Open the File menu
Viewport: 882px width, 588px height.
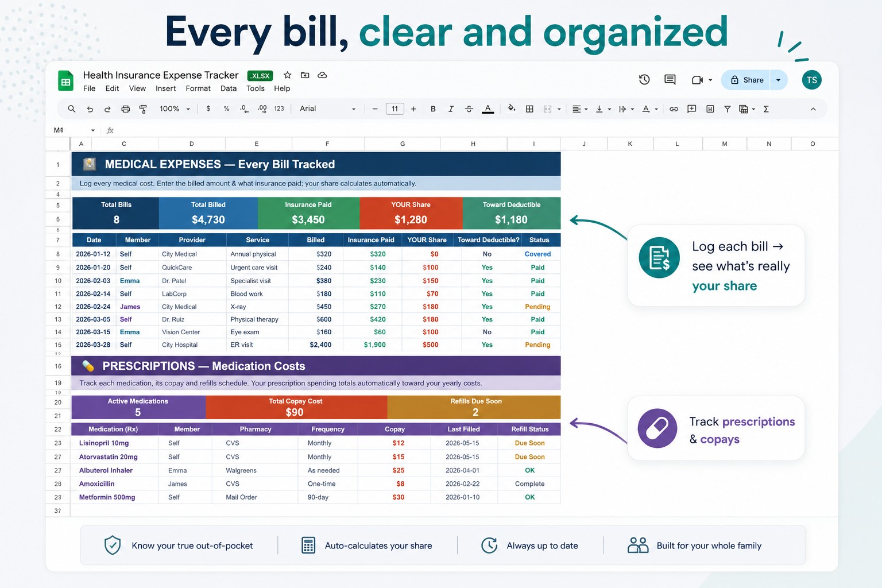(x=89, y=88)
